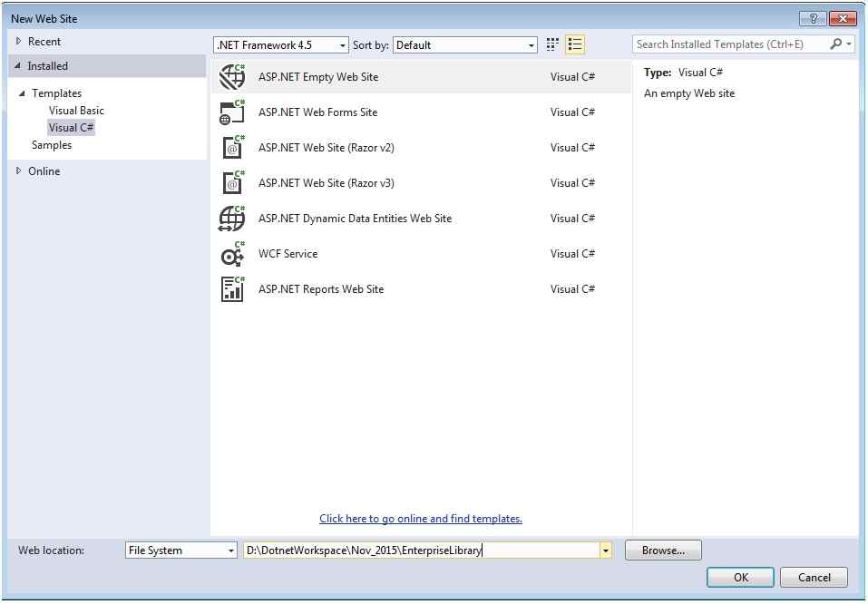This screenshot has width=868, height=604.
Task: Switch to medium icons list view
Action: [x=575, y=44]
